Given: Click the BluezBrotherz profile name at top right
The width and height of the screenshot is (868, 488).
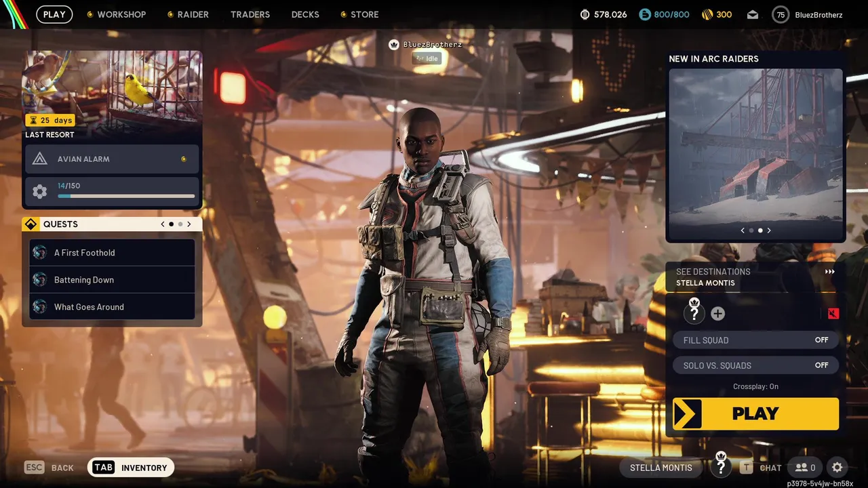Looking at the screenshot, I should (x=818, y=14).
